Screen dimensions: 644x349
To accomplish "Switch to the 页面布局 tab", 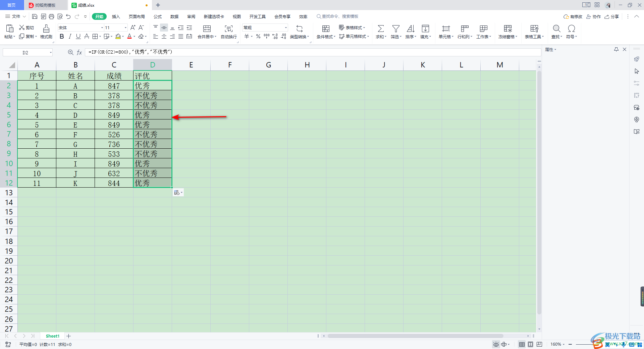I will [137, 16].
